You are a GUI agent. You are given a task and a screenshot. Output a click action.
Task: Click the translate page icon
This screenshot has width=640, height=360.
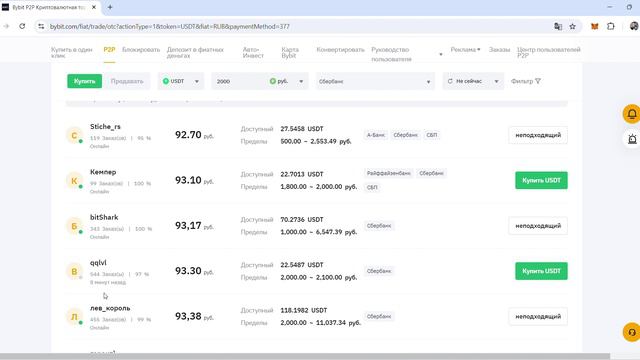558,26
